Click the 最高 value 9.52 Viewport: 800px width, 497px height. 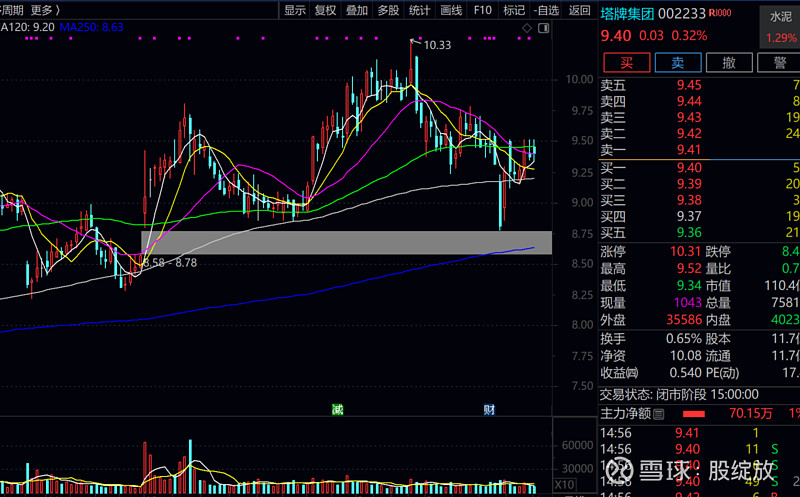pos(689,268)
